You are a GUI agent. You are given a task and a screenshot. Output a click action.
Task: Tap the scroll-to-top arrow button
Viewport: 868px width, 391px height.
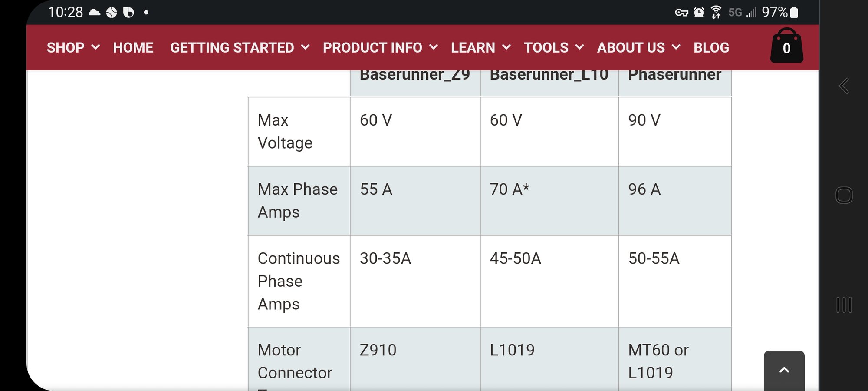[784, 370]
